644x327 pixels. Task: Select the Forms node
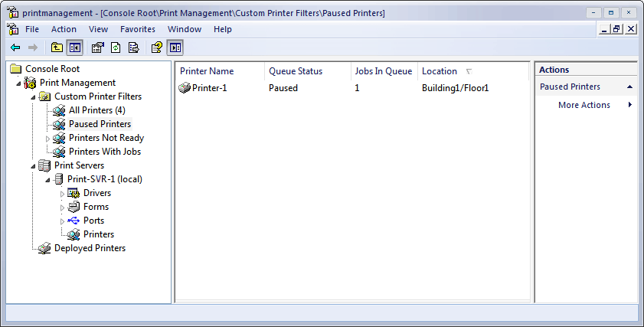pos(96,207)
